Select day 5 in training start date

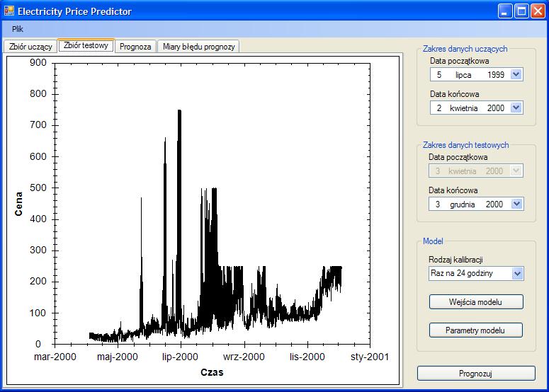tap(439, 75)
